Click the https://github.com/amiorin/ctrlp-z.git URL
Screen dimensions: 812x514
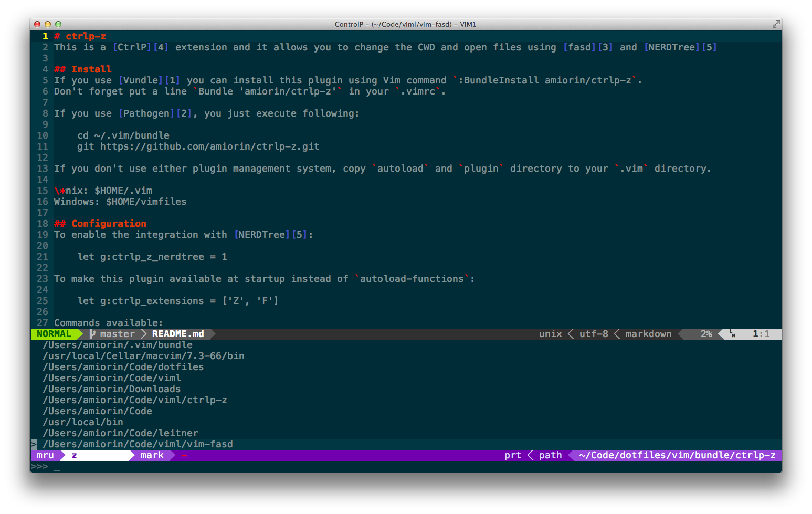210,146
